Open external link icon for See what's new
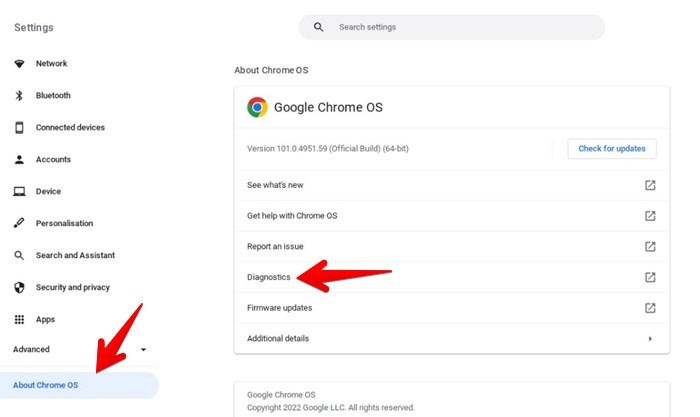Image resolution: width=700 pixels, height=417 pixels. pyautogui.click(x=650, y=185)
